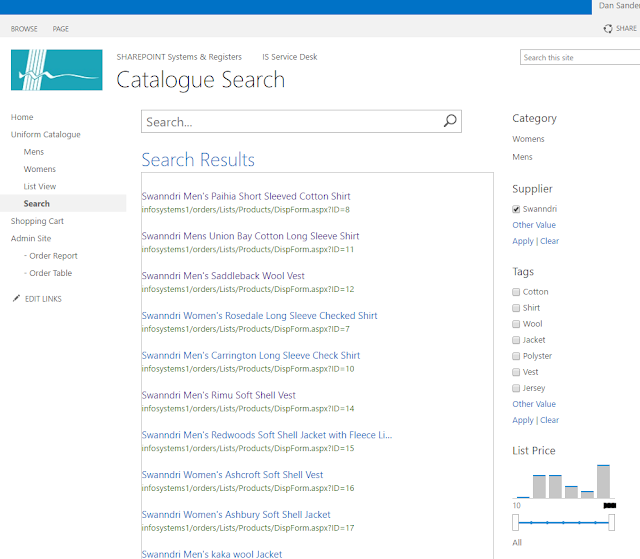Viewport: 640px width, 559px height.
Task: Select Womens in the left navigation
Action: 40,169
